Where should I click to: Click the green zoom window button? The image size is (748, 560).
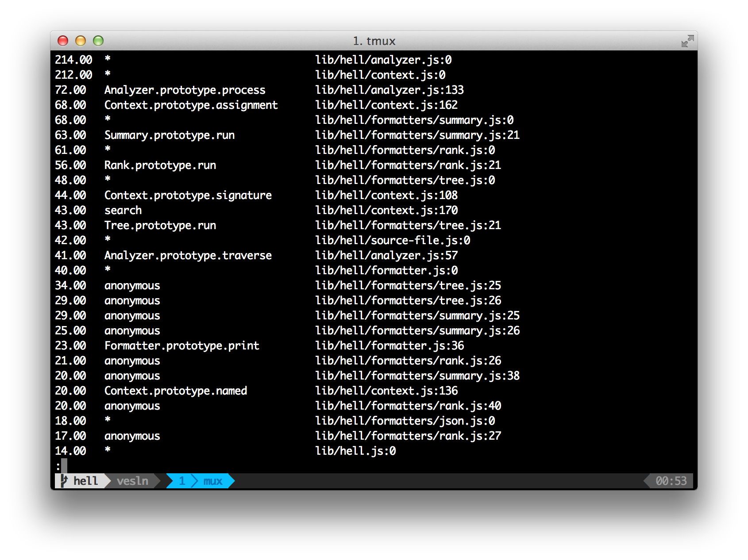(98, 41)
